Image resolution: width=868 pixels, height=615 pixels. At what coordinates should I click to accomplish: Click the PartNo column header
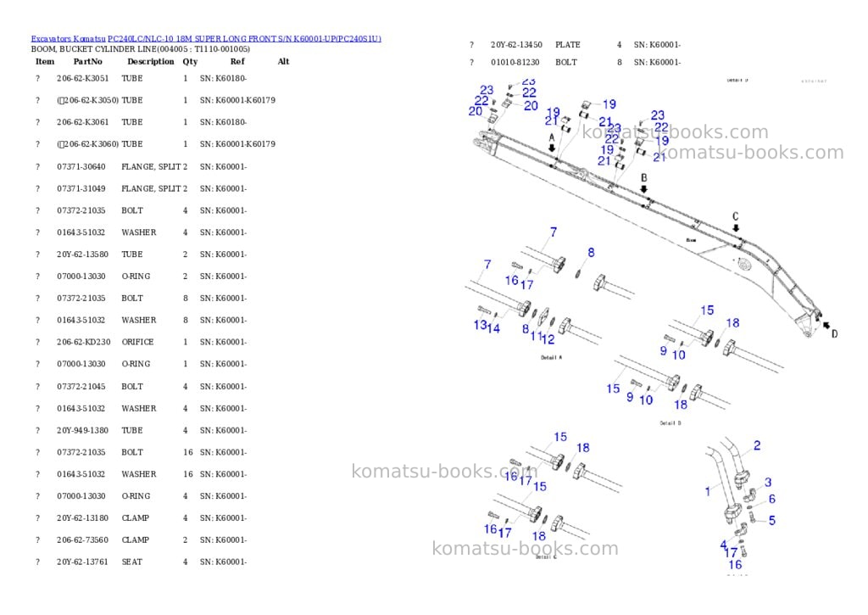click(x=87, y=61)
